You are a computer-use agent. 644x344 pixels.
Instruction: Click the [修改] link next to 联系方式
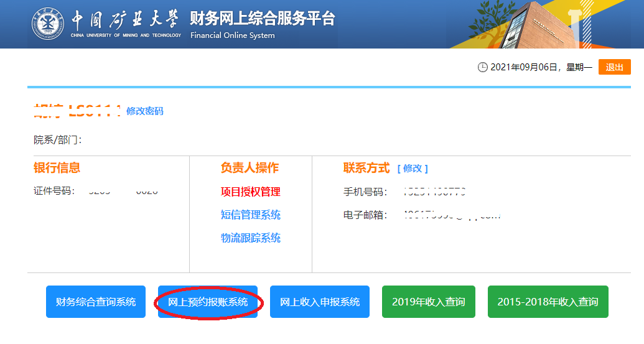[413, 169]
